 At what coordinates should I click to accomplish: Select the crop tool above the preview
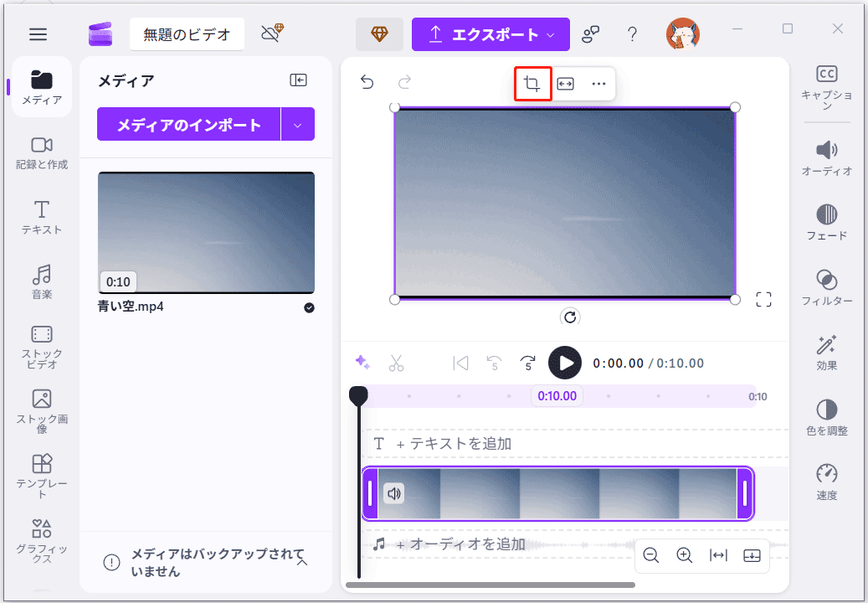point(532,83)
